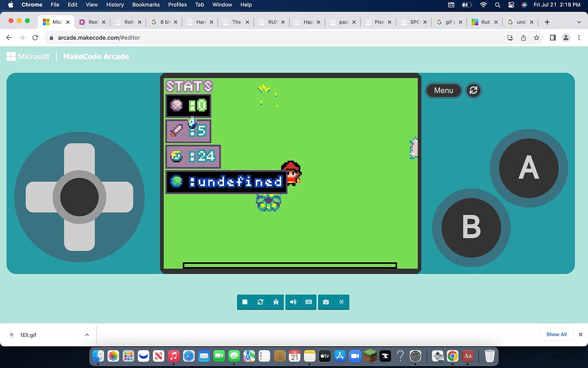588x368 pixels.
Task: Click the ':24' coin stat row
Action: (x=193, y=156)
